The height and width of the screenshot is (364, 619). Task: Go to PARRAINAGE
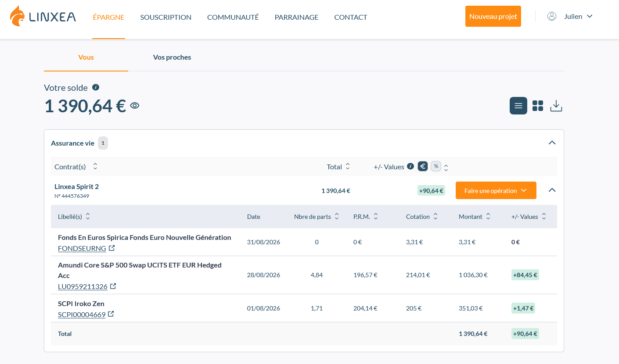(x=297, y=17)
